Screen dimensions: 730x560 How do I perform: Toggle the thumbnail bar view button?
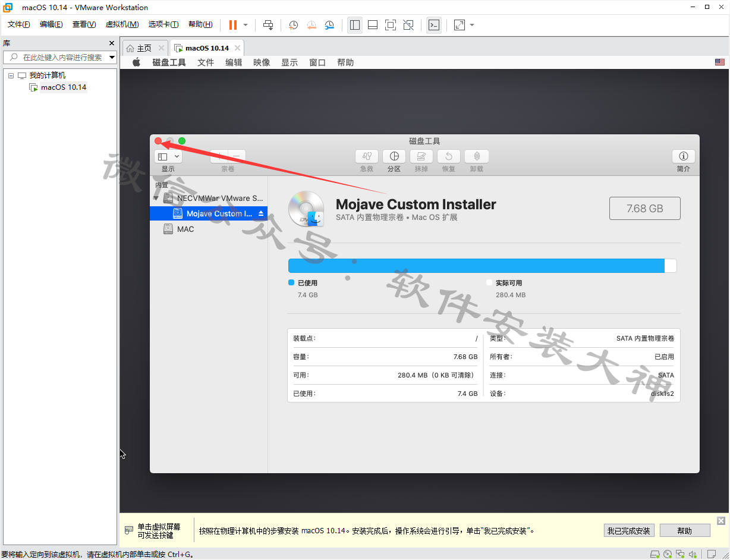click(373, 25)
